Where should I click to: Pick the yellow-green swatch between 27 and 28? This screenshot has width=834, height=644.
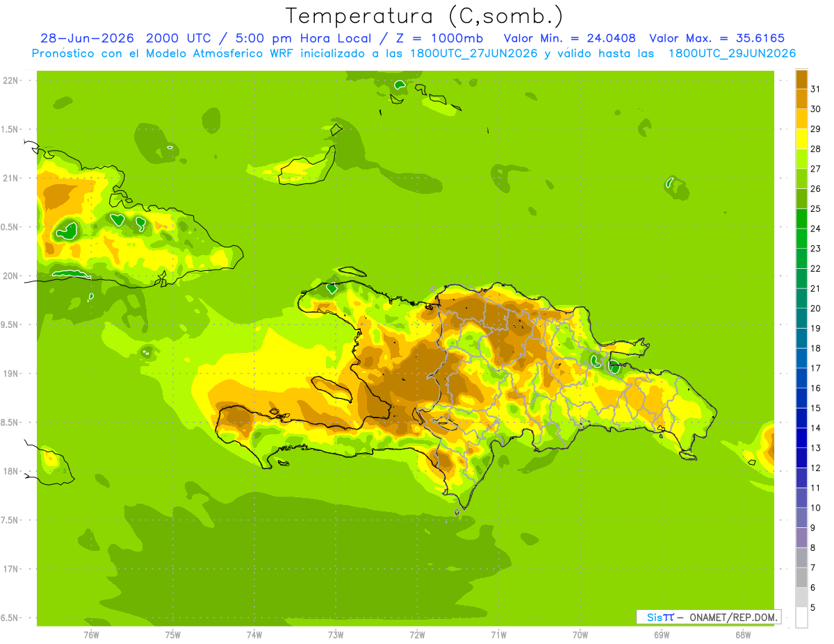[801, 158]
